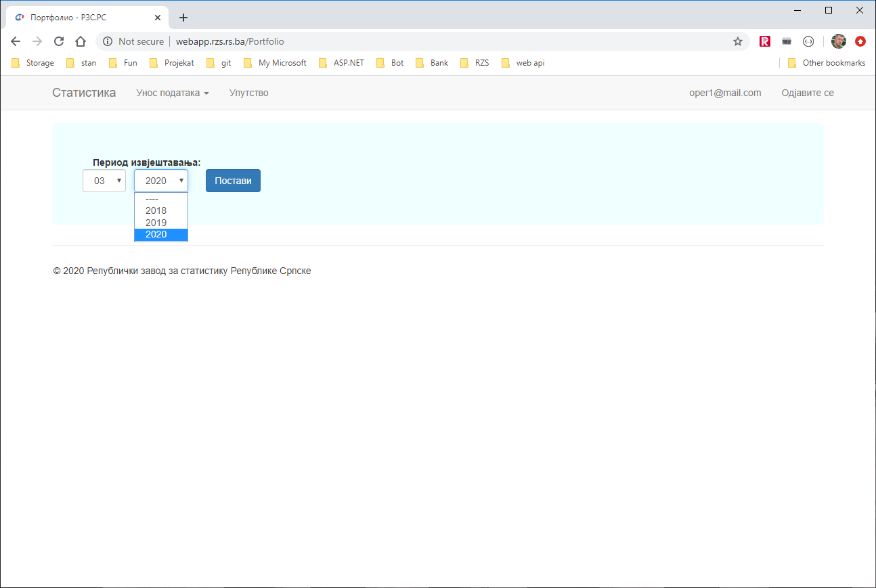
Task: Click Одјавите се to log out
Action: point(807,93)
